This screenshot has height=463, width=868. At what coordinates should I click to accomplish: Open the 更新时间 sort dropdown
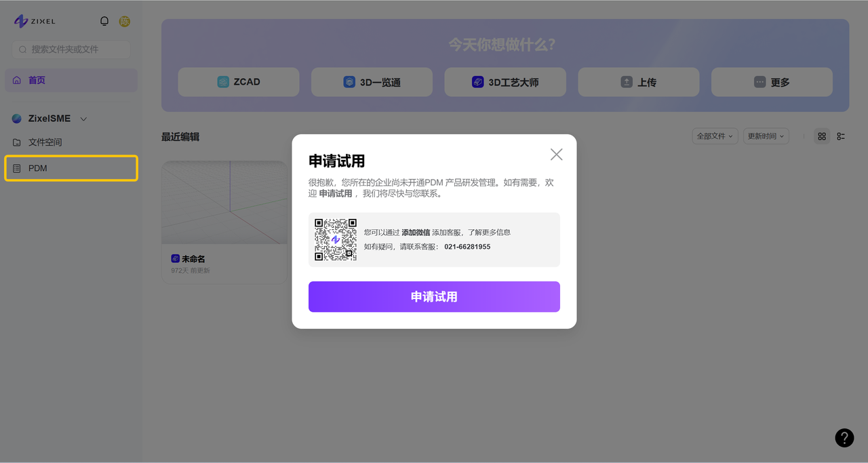[x=766, y=136]
